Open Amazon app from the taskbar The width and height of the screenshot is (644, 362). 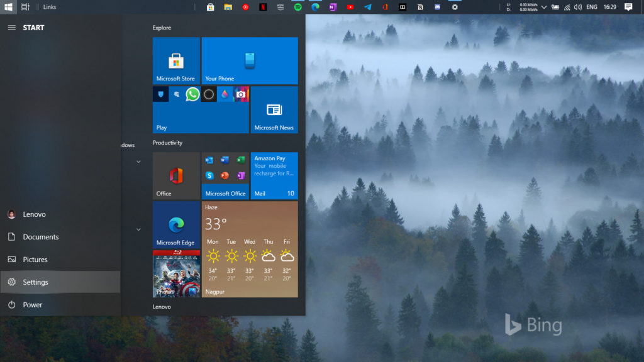coord(280,7)
